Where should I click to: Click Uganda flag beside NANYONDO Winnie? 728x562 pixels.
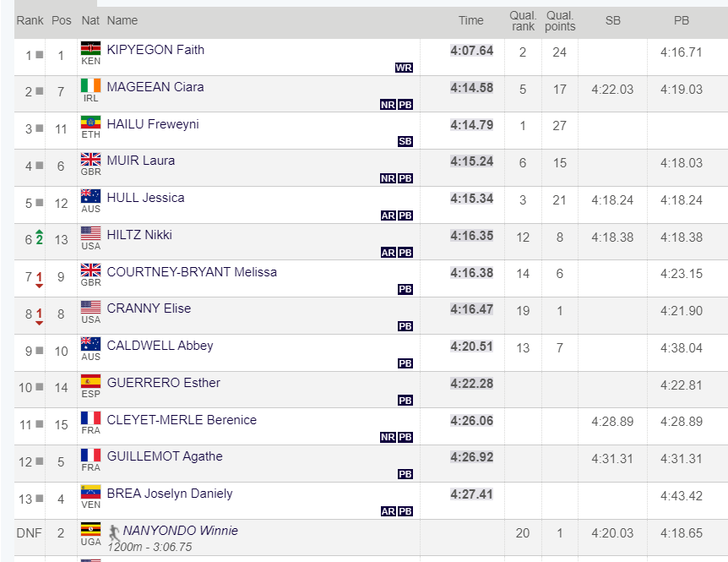point(90,529)
